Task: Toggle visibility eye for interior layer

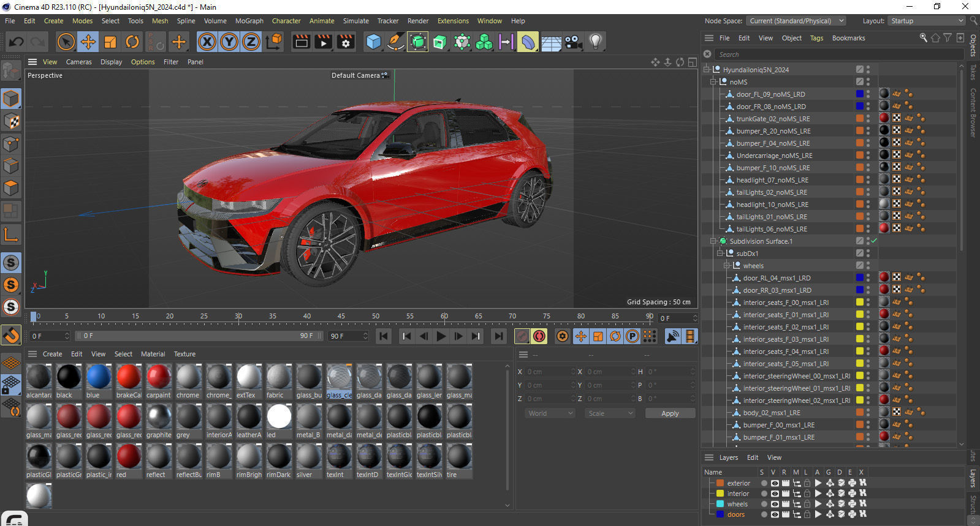Action: 775,494
